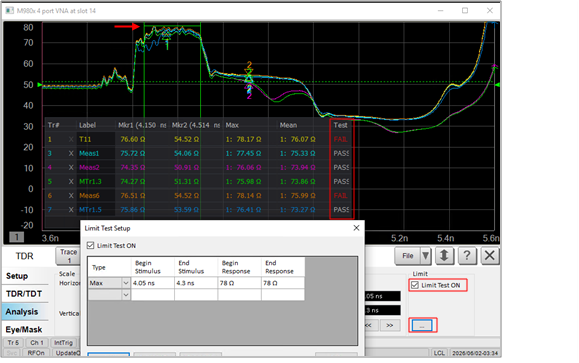Click the window number 1 box below the graph
579x363 pixels.
17,237
